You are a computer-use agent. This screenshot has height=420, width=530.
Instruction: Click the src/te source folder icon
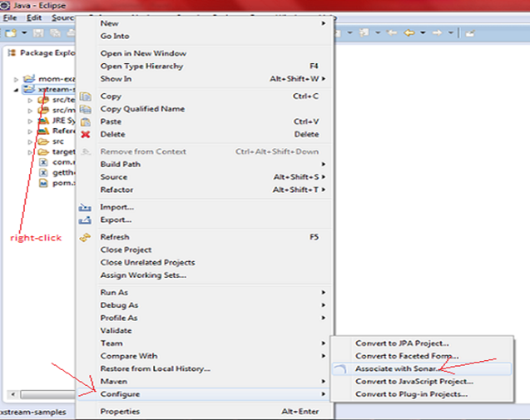tap(43, 100)
